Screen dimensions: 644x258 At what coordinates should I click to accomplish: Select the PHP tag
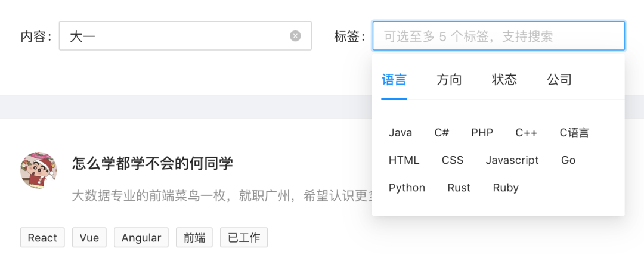click(482, 133)
